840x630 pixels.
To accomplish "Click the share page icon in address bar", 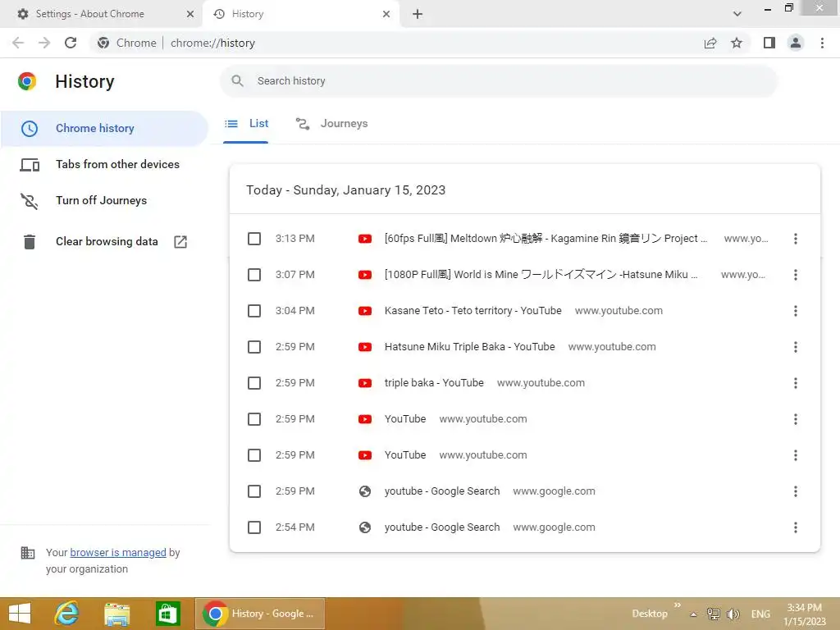I will (710, 43).
